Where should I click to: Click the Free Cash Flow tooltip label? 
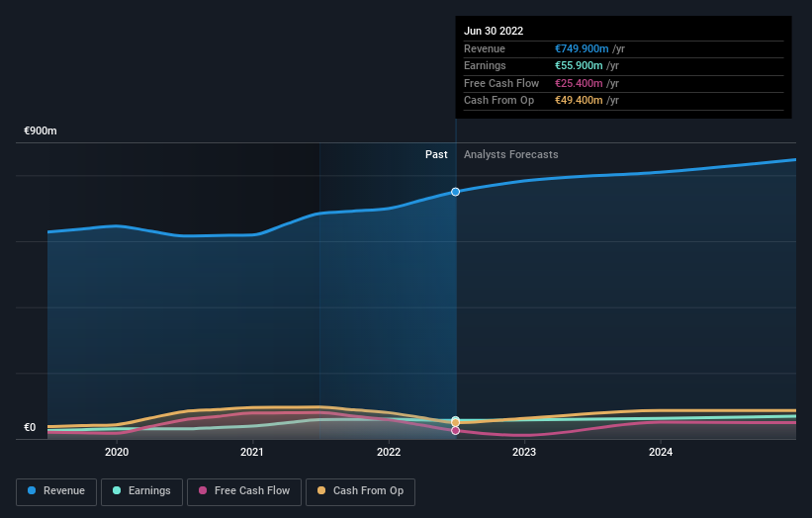(501, 83)
